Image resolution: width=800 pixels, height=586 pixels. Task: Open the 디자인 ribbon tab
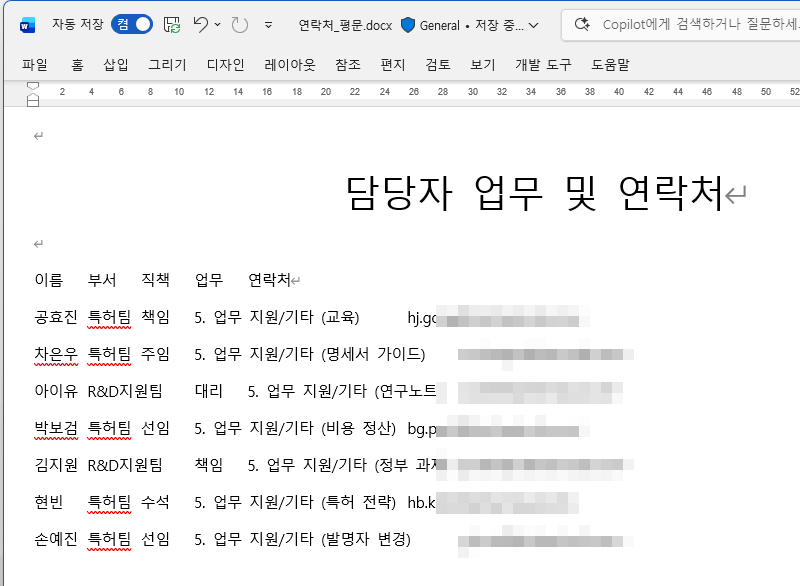click(x=225, y=63)
